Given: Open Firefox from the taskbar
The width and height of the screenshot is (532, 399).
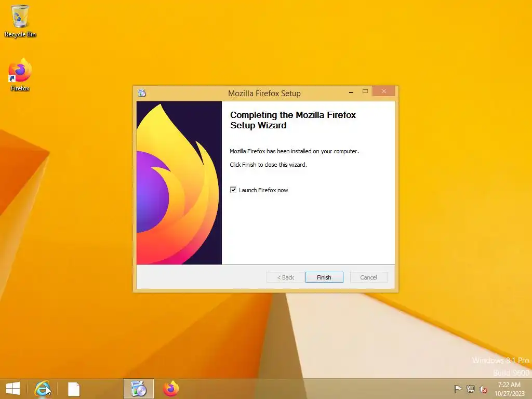Looking at the screenshot, I should (x=170, y=389).
